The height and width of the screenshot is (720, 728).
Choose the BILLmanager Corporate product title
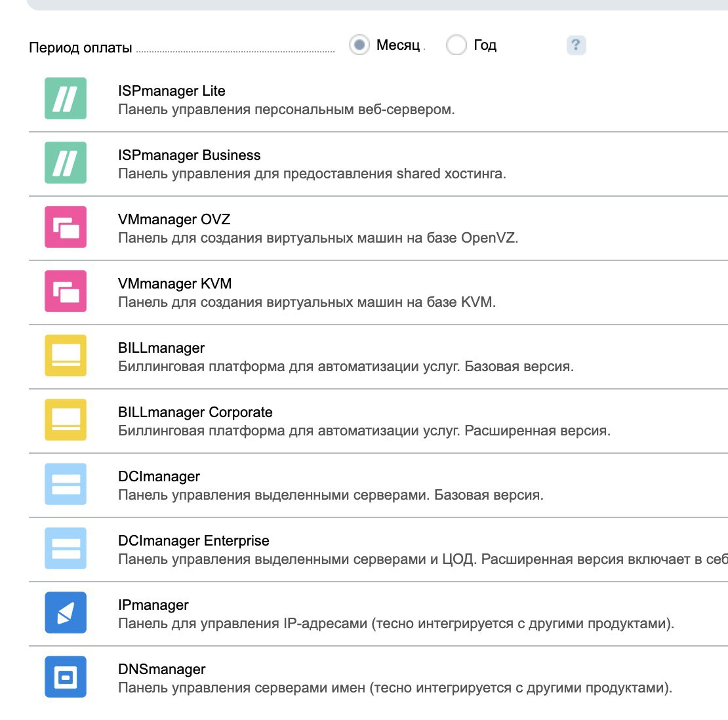195,412
